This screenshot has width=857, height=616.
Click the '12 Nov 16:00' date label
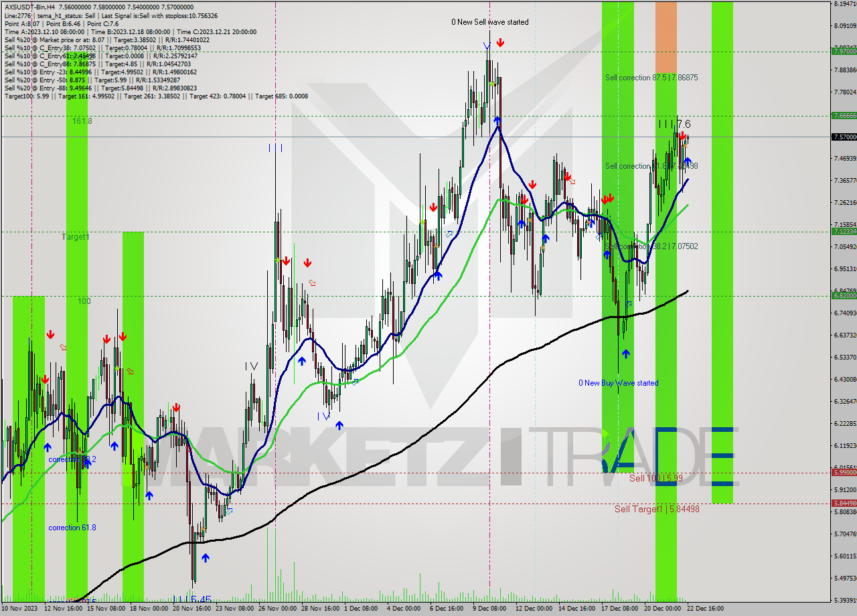coord(64,609)
